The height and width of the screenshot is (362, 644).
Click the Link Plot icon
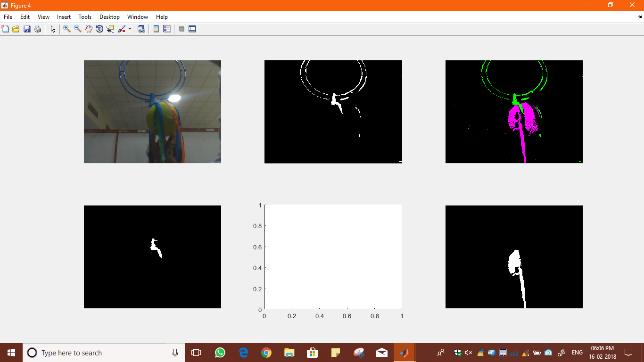[x=141, y=29]
